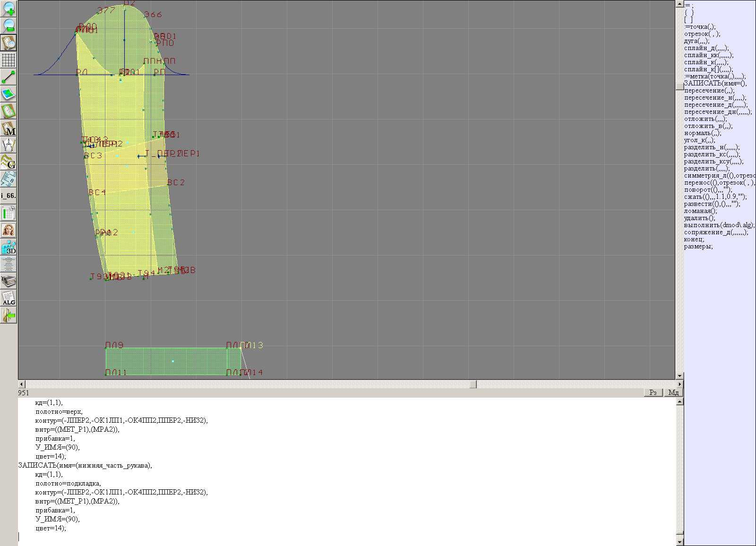Choose 'выполнить(dmod\.alg);' from the operator list
The image size is (756, 546).
point(719,225)
